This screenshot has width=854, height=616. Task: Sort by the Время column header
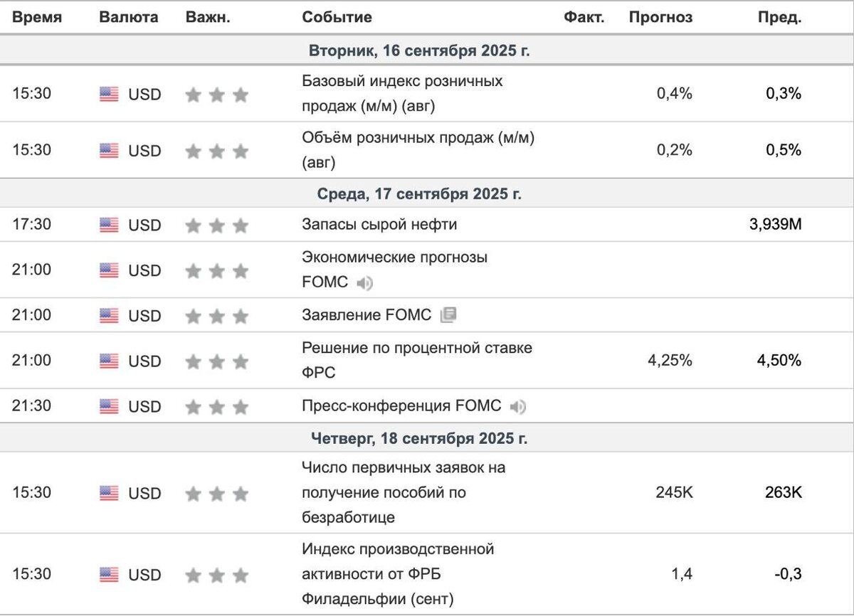37,18
